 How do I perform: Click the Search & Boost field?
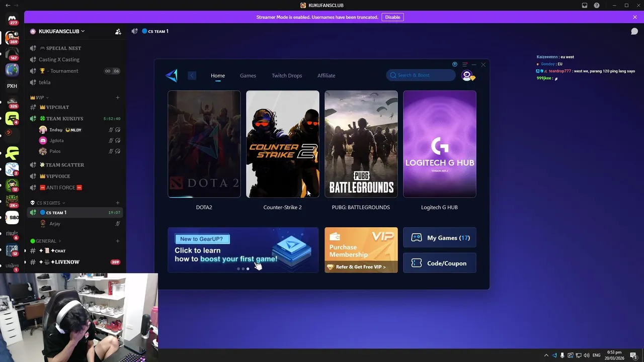click(421, 75)
